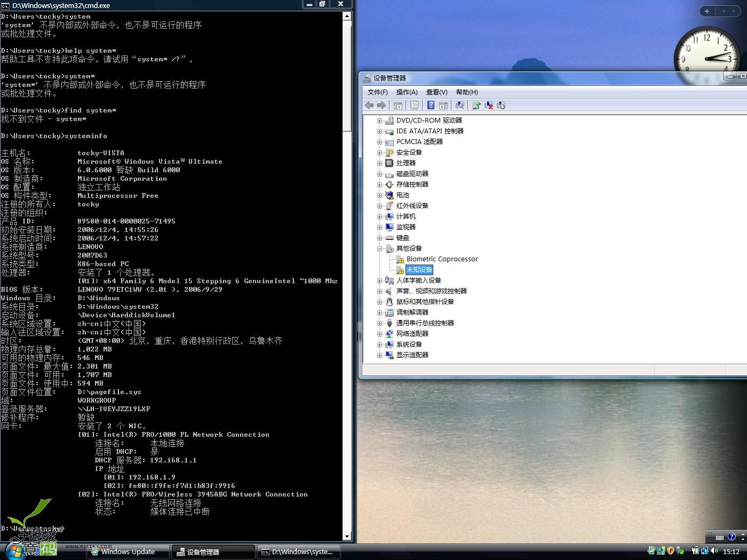Toggle console tree pane toolbar icon
This screenshot has height=560, width=747.
[398, 106]
